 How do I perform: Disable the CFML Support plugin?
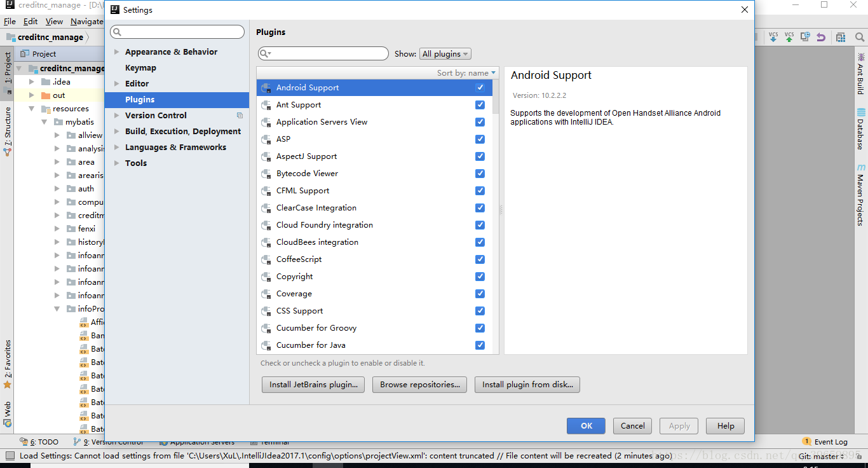point(480,191)
